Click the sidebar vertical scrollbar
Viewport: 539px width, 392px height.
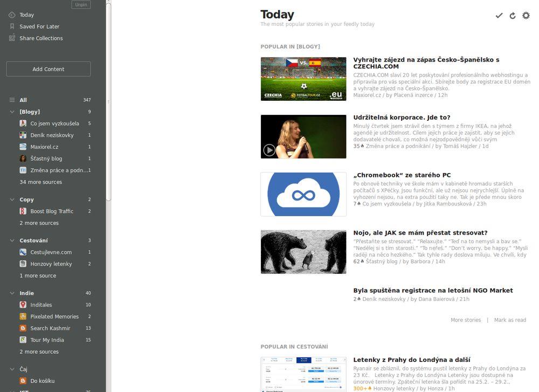point(109,101)
